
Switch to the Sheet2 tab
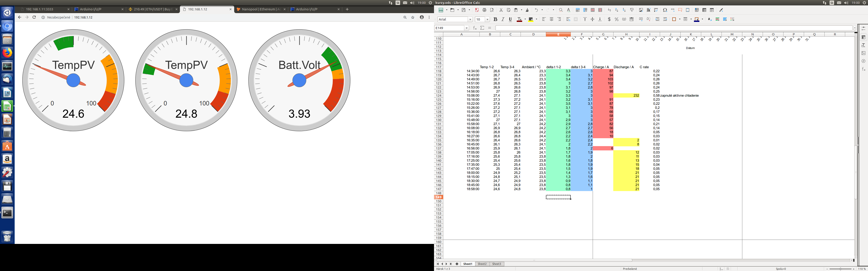pos(482,264)
